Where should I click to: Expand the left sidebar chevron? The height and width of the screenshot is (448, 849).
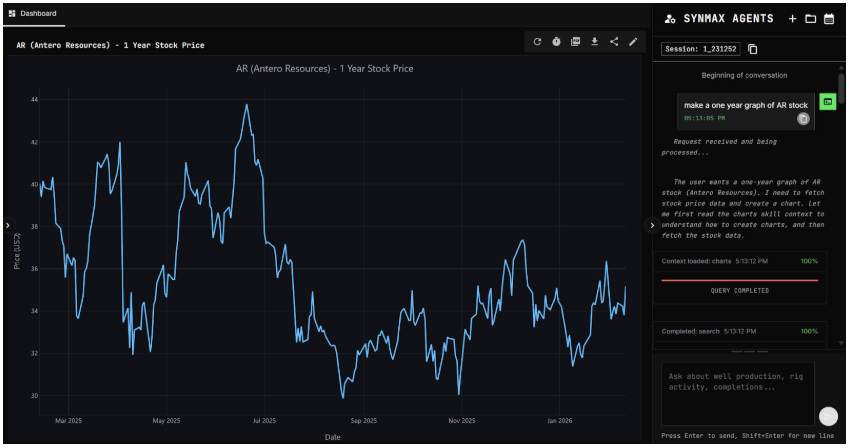pos(6,225)
